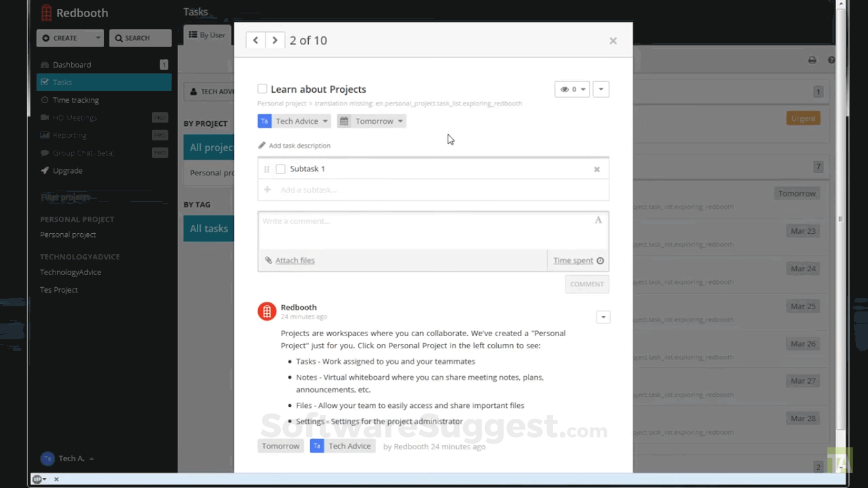Click the text formatting A icon
The height and width of the screenshot is (488, 868).
pyautogui.click(x=597, y=219)
